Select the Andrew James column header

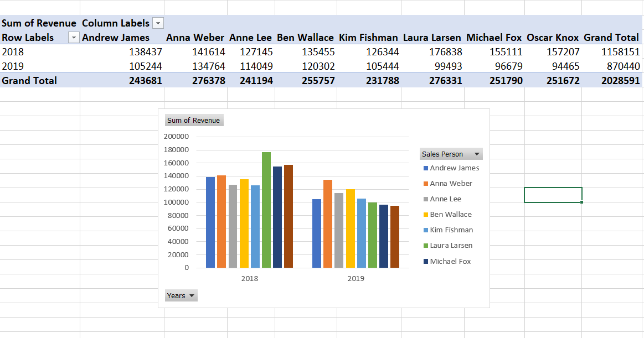point(122,37)
